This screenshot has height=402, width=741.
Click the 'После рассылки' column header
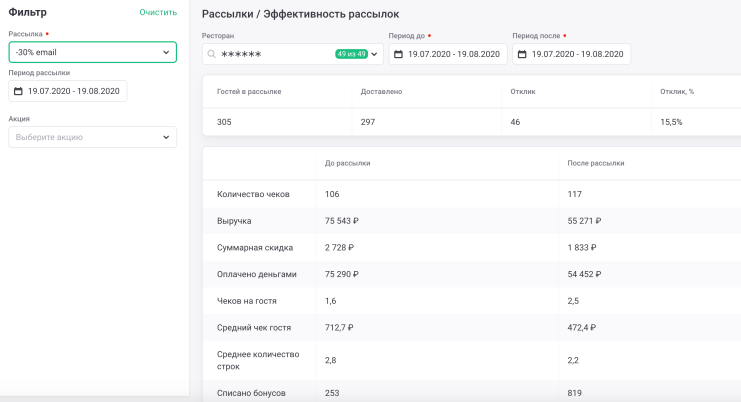click(x=595, y=163)
